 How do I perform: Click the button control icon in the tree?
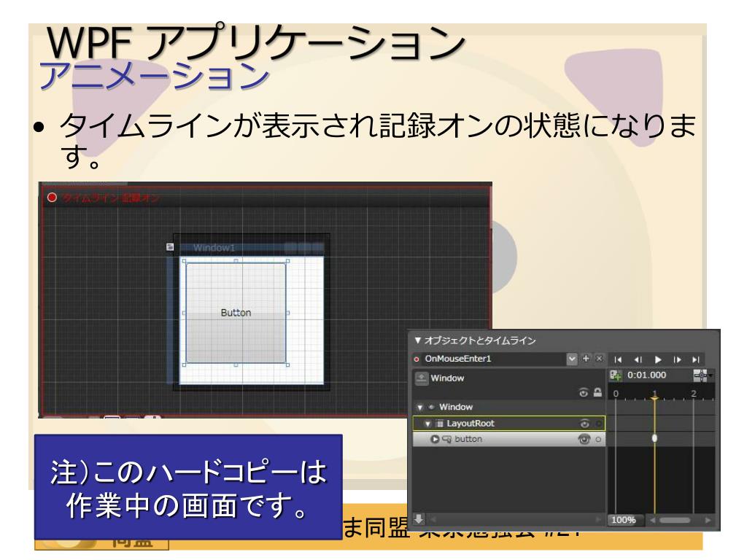point(446,439)
